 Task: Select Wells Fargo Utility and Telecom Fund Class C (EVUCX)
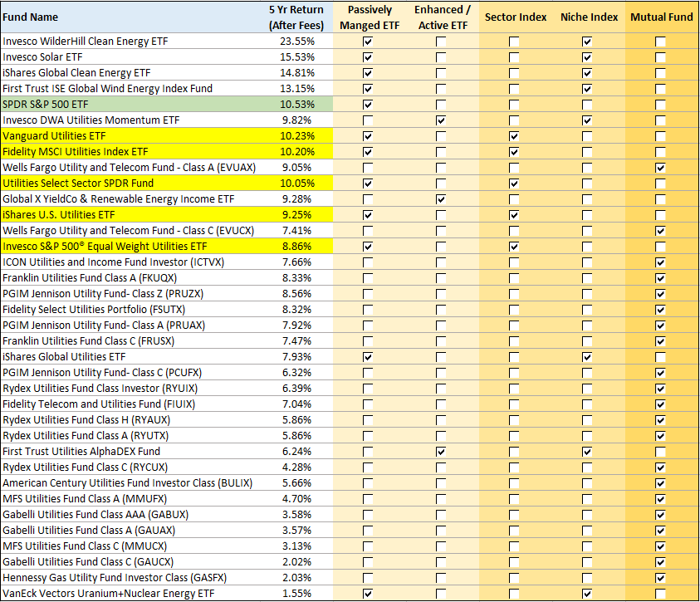[131, 231]
